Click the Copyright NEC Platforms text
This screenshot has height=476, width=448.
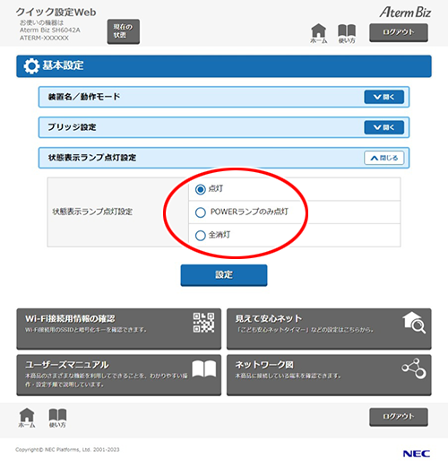tap(67, 450)
